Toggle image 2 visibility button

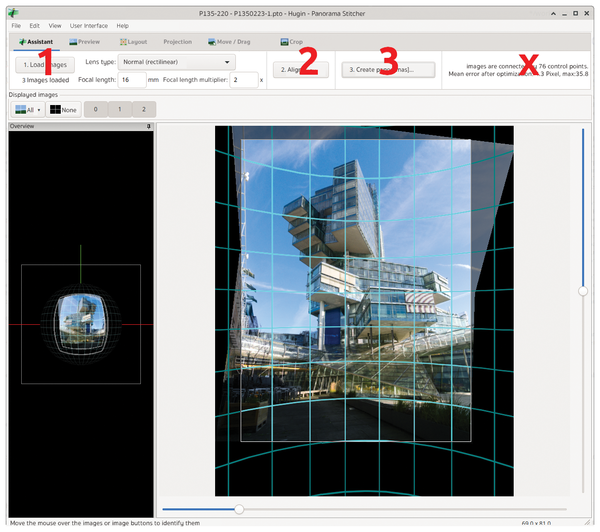point(145,109)
